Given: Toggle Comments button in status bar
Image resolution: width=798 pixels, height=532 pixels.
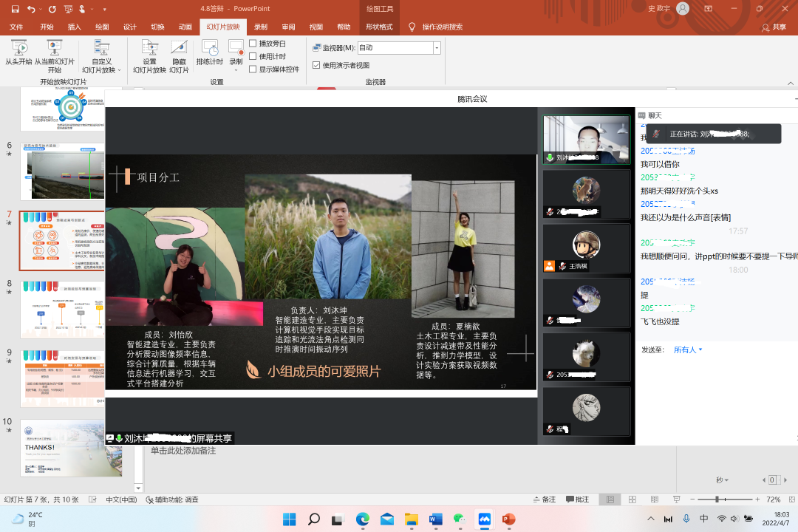Looking at the screenshot, I should (x=578, y=499).
